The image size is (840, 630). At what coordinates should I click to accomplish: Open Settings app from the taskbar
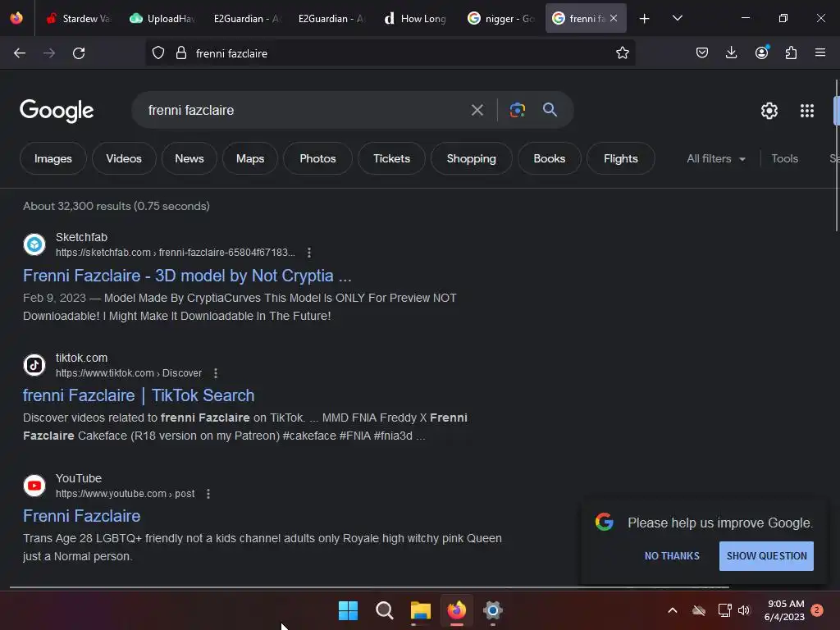(x=493, y=610)
